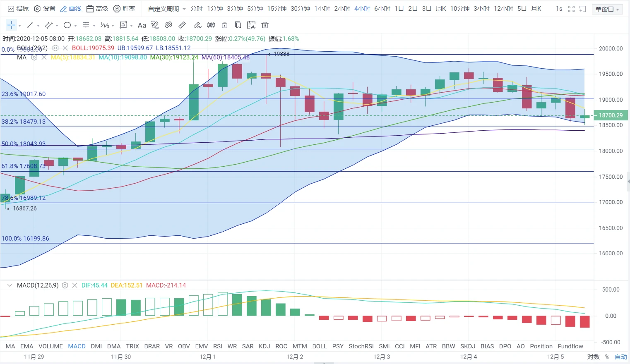Select the 15分钟 timeframe
This screenshot has width=630, height=364.
point(277,9)
